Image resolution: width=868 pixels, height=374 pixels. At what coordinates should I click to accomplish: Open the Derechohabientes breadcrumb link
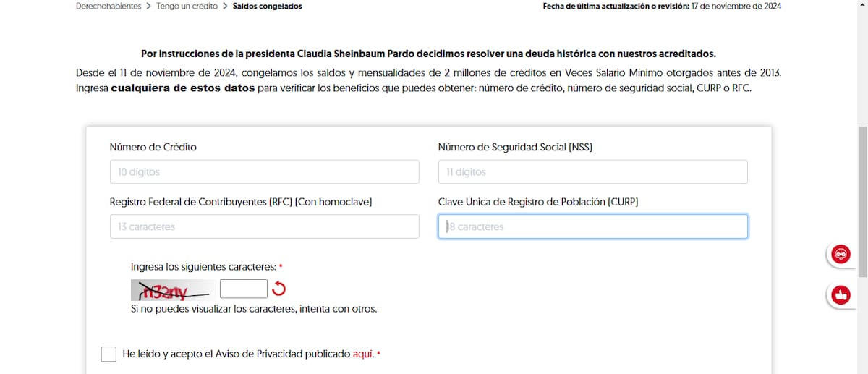[x=109, y=7]
